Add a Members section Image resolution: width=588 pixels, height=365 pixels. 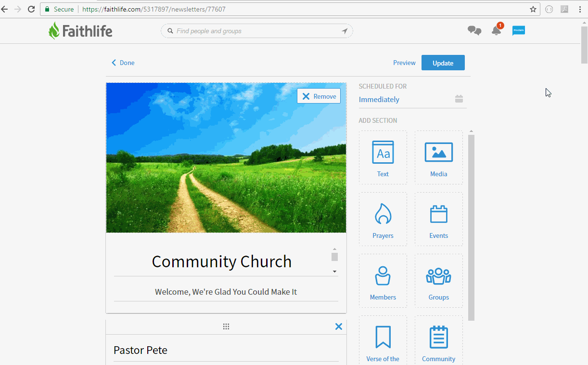pos(383,281)
